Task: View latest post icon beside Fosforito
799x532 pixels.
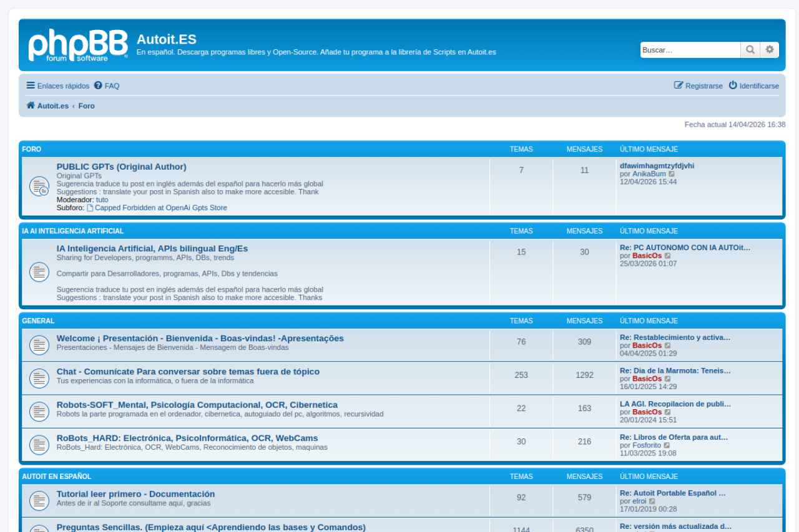Action: point(667,446)
